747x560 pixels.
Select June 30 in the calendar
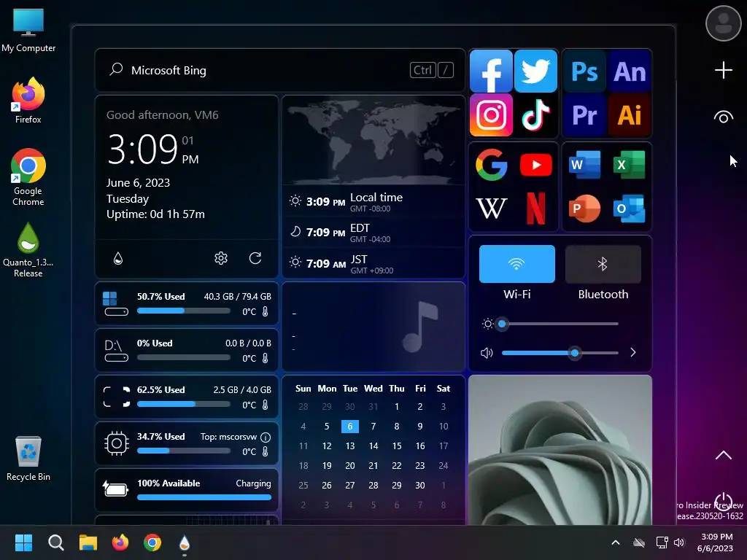[419, 485]
